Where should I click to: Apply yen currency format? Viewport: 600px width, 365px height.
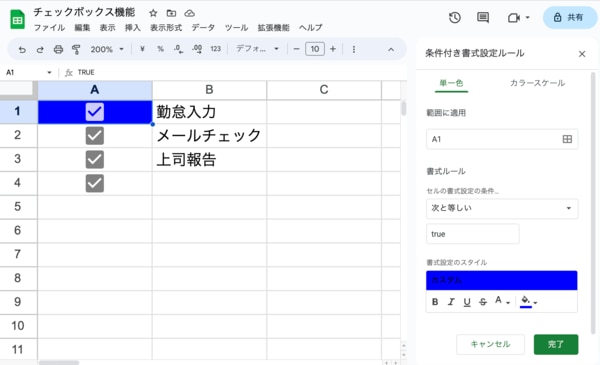(x=142, y=49)
